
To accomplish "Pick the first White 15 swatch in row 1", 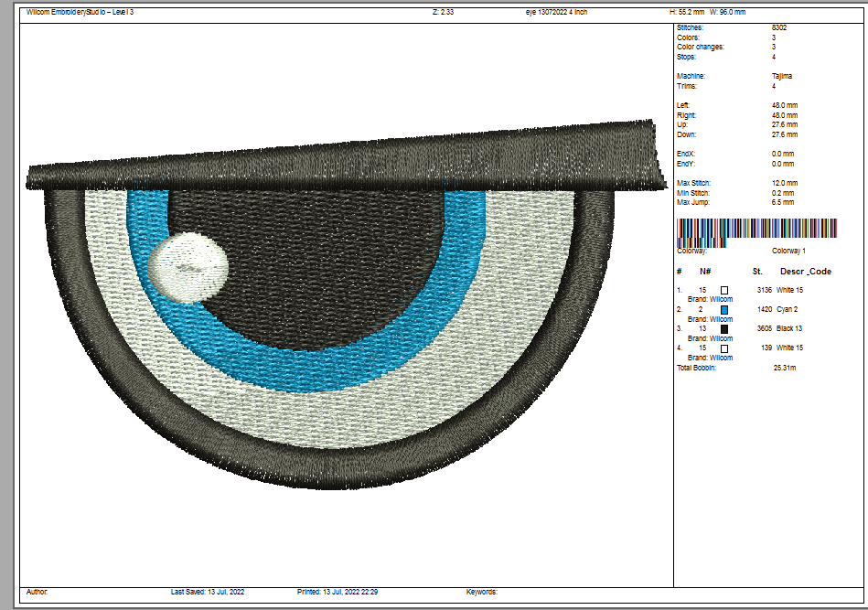I will 724,290.
